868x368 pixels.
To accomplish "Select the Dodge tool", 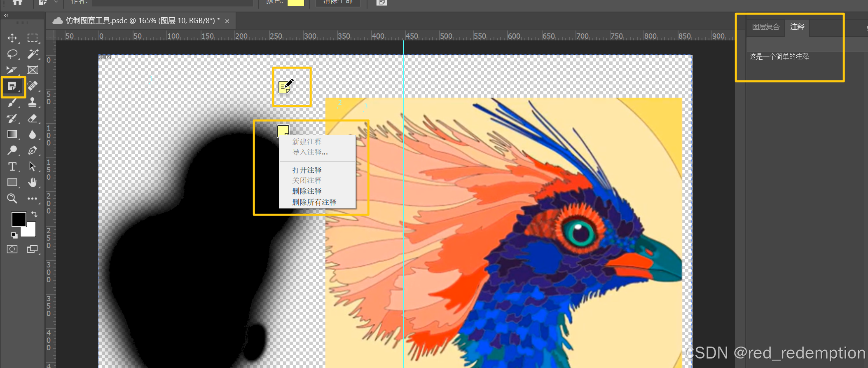I will 12,150.
